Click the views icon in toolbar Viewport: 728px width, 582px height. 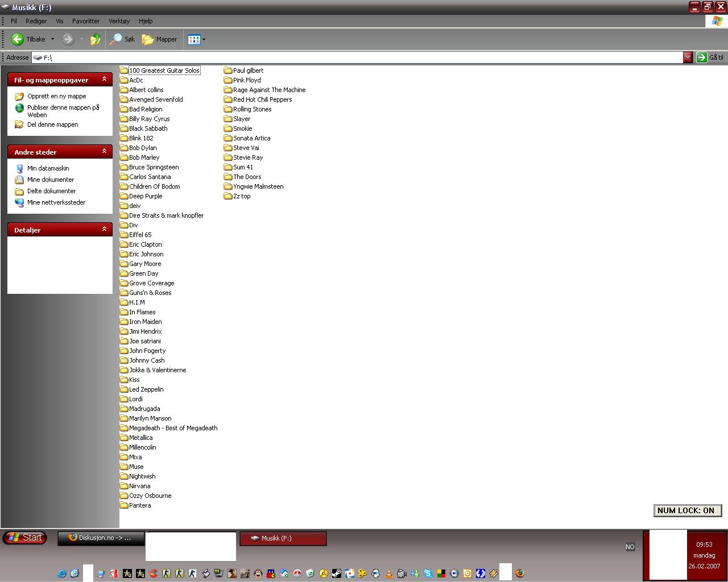(x=194, y=39)
